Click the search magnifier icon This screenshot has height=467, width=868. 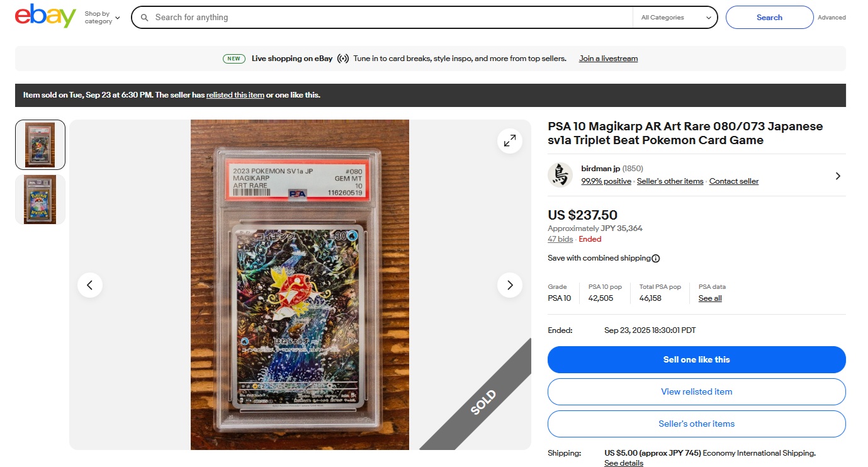[x=144, y=18]
